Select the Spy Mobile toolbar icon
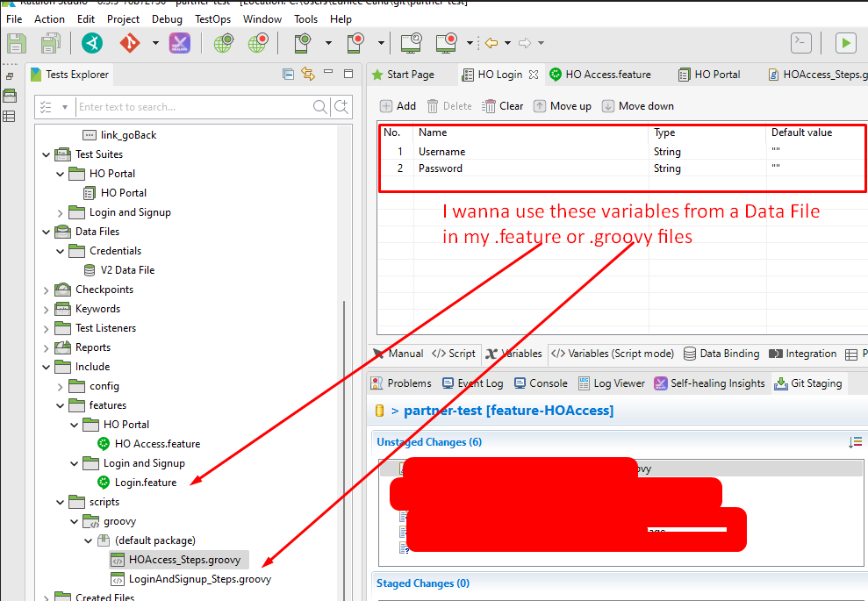The width and height of the screenshot is (868, 601). tap(302, 42)
